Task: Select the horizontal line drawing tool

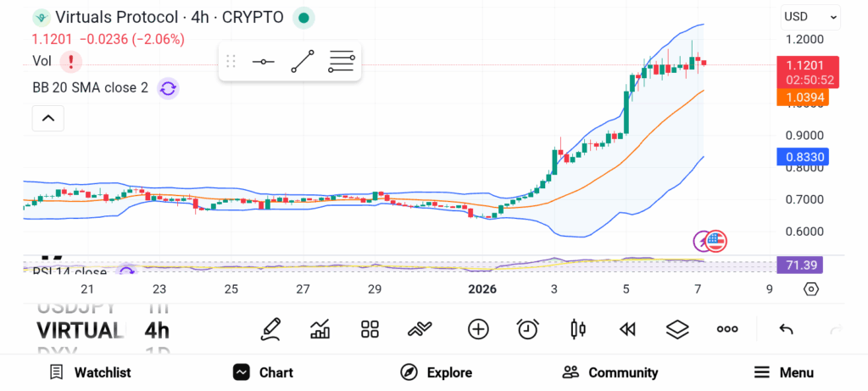Action: (x=263, y=62)
